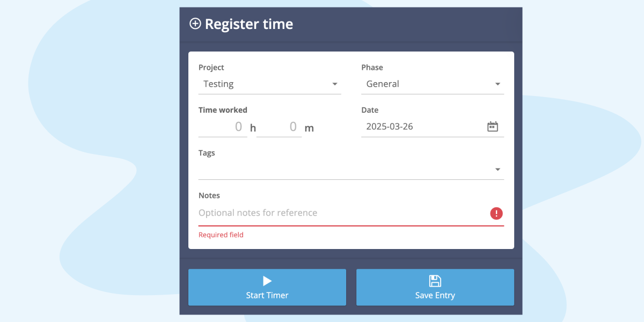Select the Testing project value text
Image resolution: width=644 pixels, height=322 pixels.
[x=218, y=84]
